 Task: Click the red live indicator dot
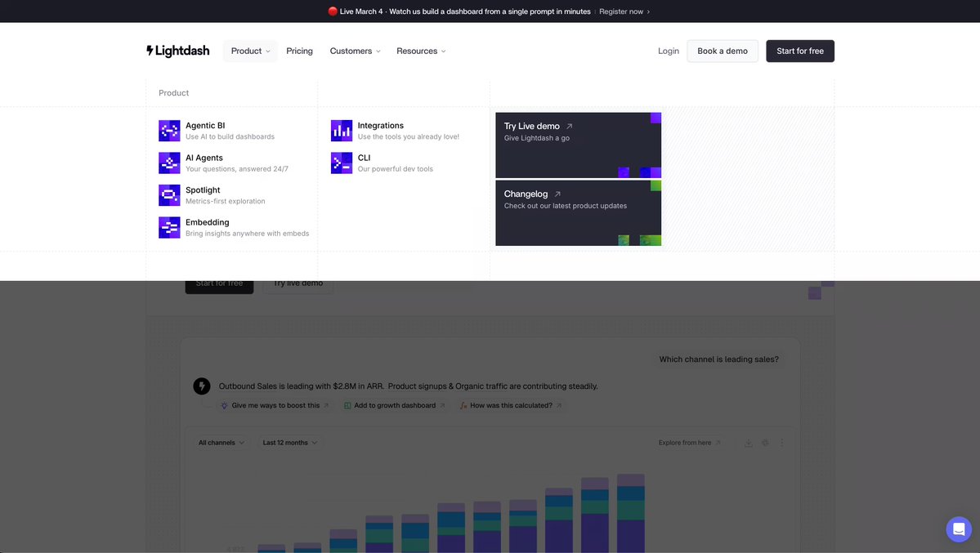[x=333, y=11]
